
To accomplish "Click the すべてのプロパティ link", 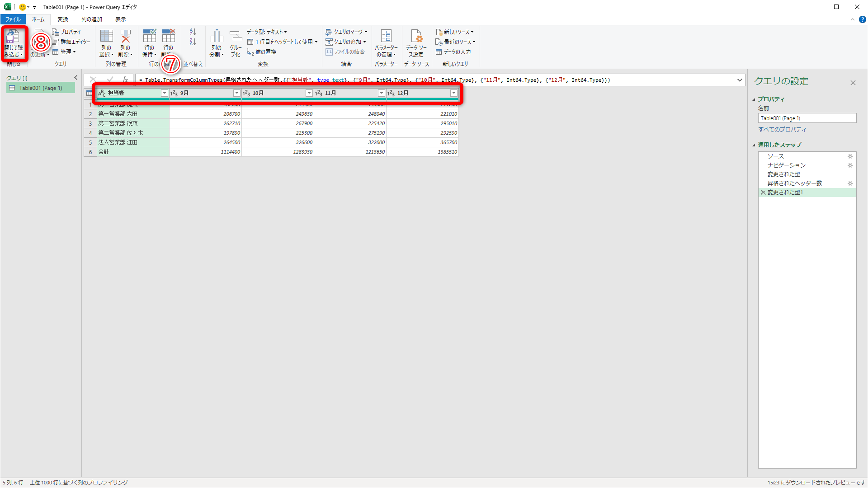I will click(782, 130).
